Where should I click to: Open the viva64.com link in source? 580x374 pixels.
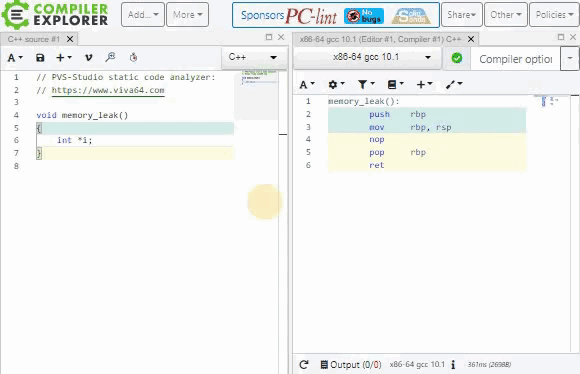[x=108, y=90]
